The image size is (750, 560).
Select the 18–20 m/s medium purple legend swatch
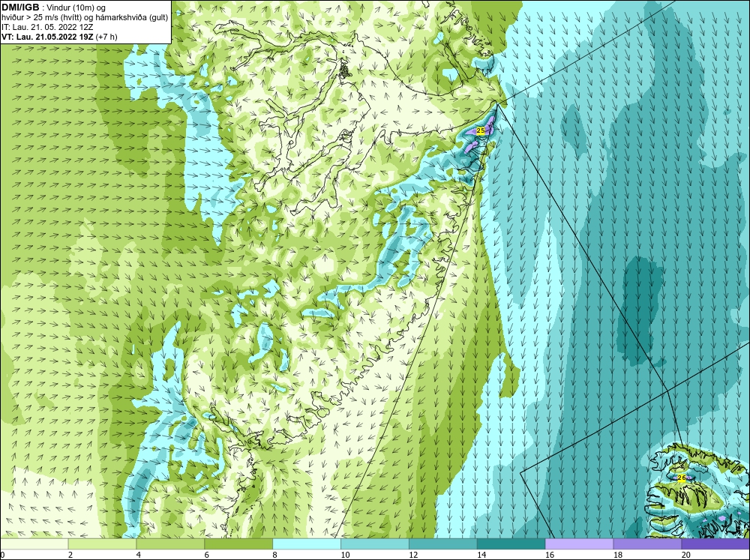tap(648, 544)
